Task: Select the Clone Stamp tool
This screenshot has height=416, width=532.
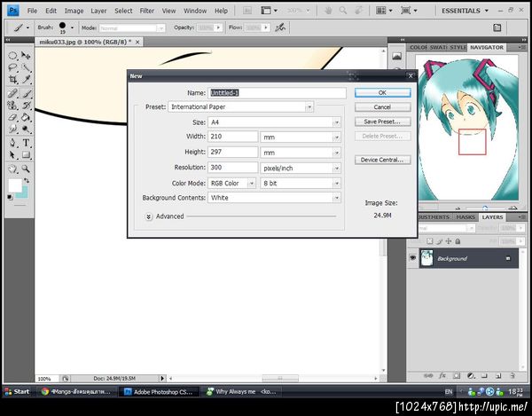Action: (12, 106)
